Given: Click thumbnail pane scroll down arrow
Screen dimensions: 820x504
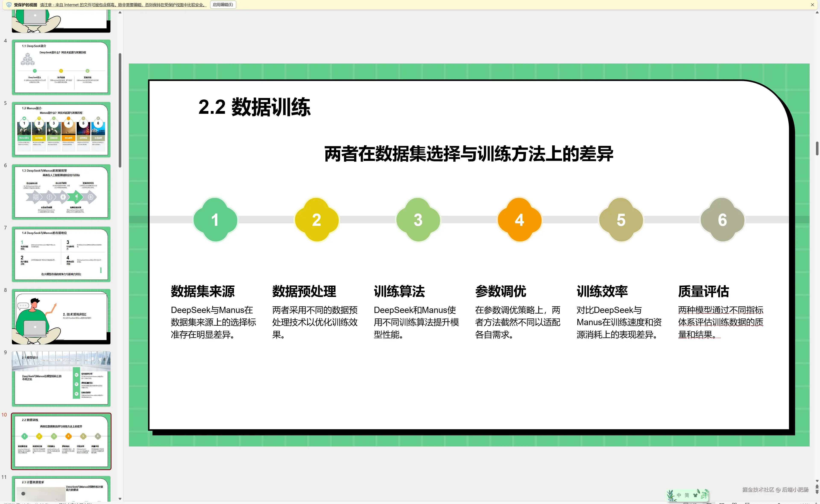Looking at the screenshot, I should click(120, 499).
